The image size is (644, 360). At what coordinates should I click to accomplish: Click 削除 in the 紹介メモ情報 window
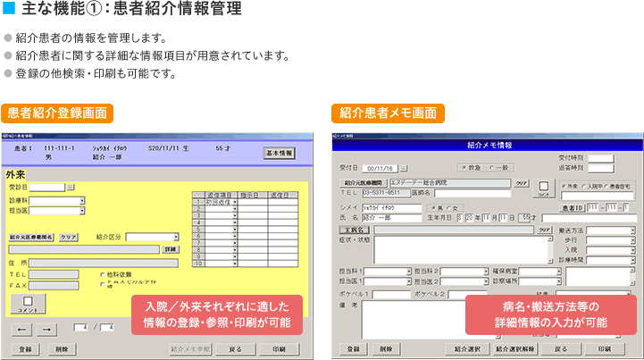tap(386, 349)
